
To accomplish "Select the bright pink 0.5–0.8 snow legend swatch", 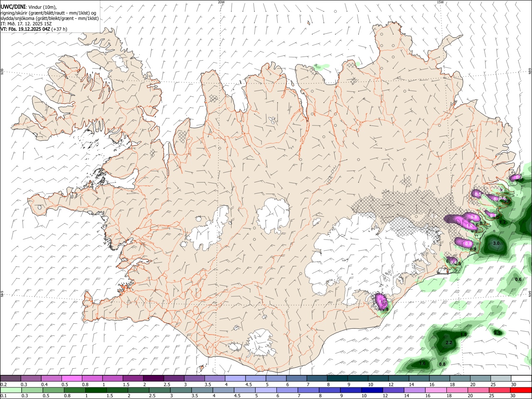I will point(72,379).
